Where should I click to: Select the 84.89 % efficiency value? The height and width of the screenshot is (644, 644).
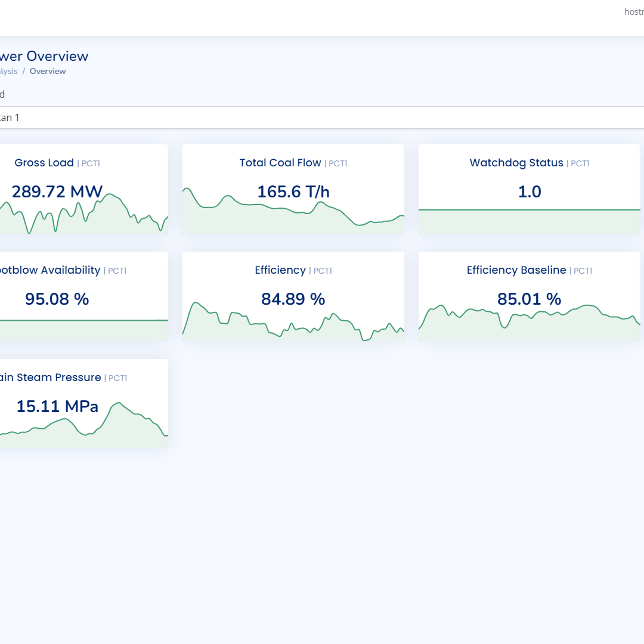tap(293, 299)
